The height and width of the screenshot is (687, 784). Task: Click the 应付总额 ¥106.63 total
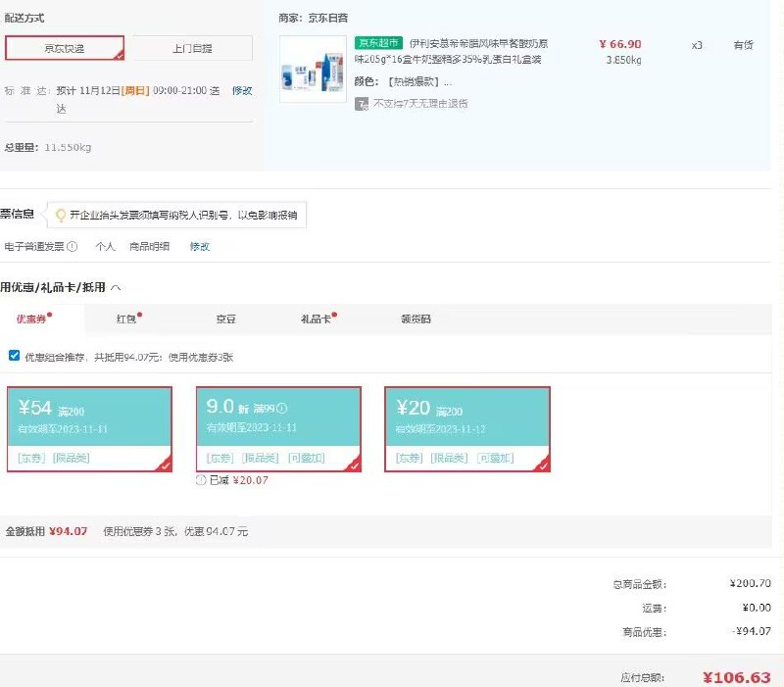tap(737, 678)
